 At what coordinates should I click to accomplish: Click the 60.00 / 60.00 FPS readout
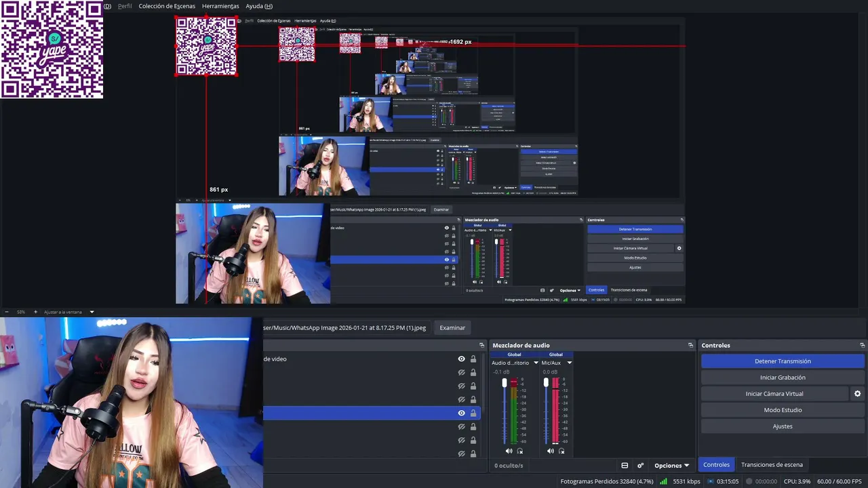(840, 481)
